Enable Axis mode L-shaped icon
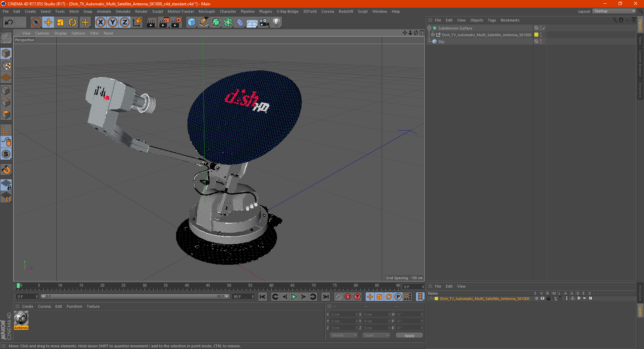 tap(6, 130)
